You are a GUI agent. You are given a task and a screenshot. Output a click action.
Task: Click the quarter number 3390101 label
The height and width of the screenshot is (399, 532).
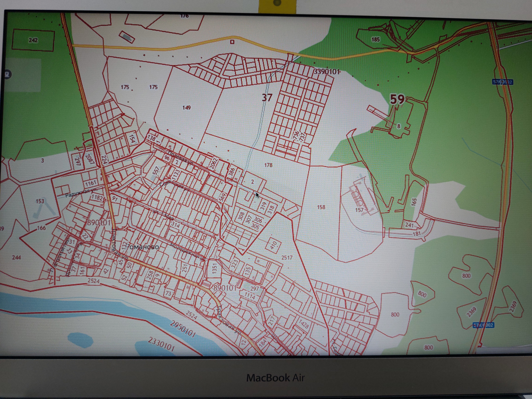pos(326,72)
